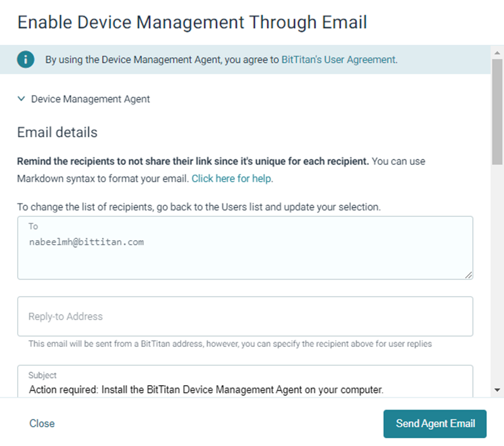Click the dialog title Enable Device Management
The width and height of the screenshot is (504, 446).
[192, 22]
